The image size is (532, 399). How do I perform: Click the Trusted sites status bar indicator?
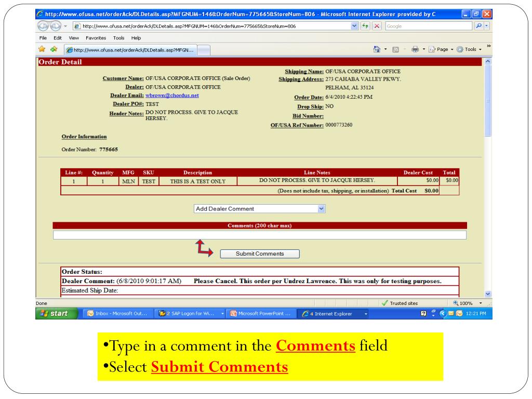coord(400,303)
